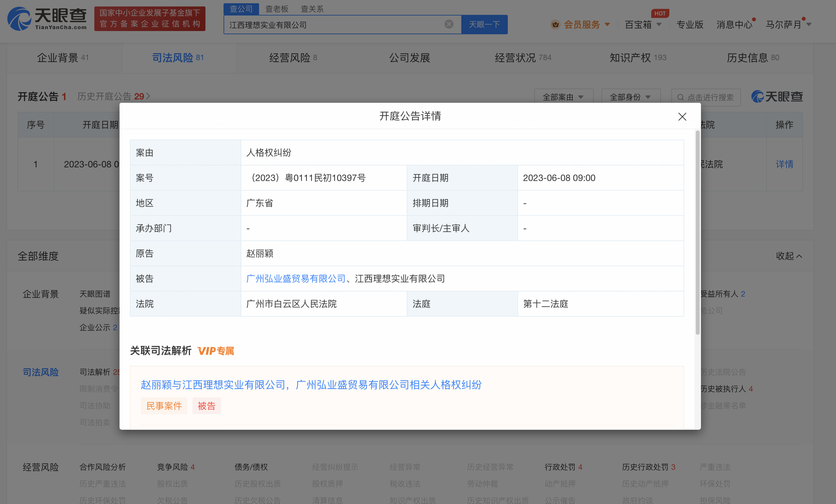The width and height of the screenshot is (836, 504).
Task: Open the 知识产权 tab
Action: (x=638, y=58)
